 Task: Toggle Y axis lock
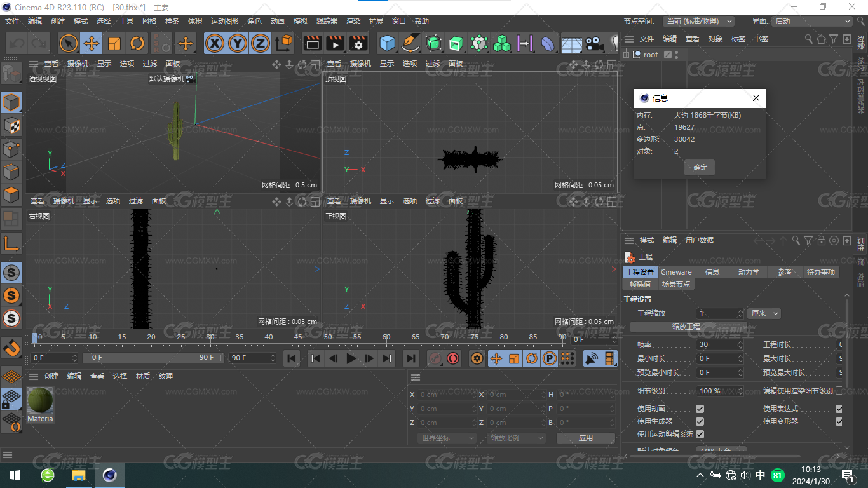pos(238,43)
